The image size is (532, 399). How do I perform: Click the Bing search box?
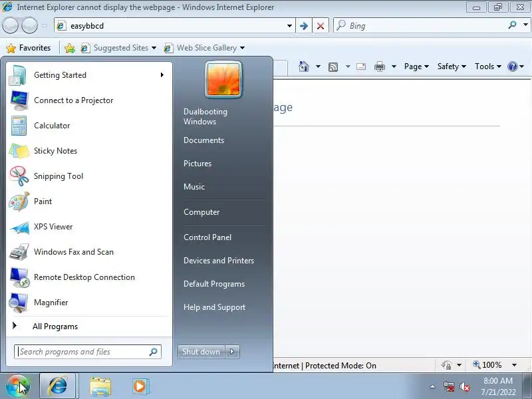point(421,26)
